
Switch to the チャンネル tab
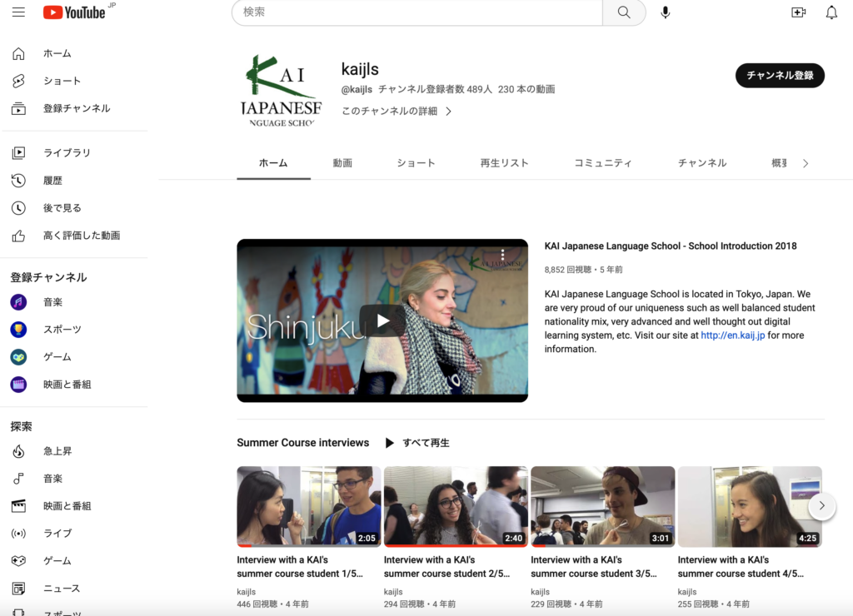pyautogui.click(x=701, y=163)
